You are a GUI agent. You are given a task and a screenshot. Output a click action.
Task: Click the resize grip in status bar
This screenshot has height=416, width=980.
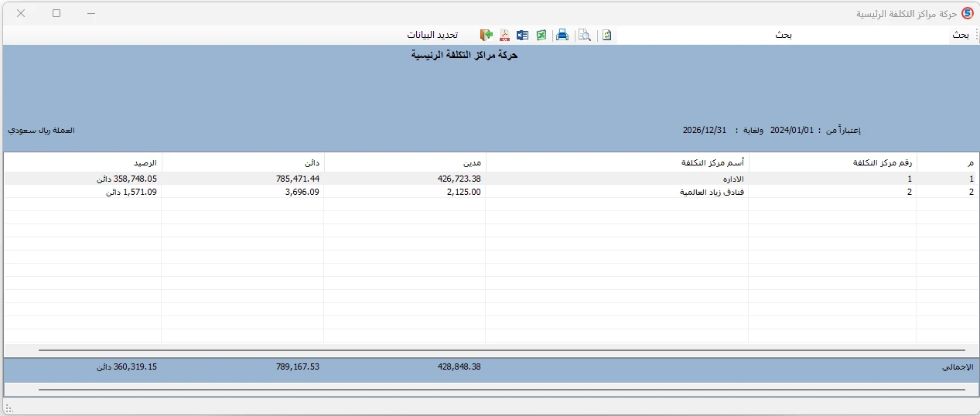click(9, 408)
